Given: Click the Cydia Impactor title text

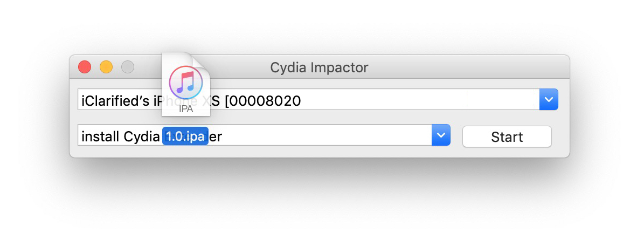Looking at the screenshot, I should (x=319, y=67).
